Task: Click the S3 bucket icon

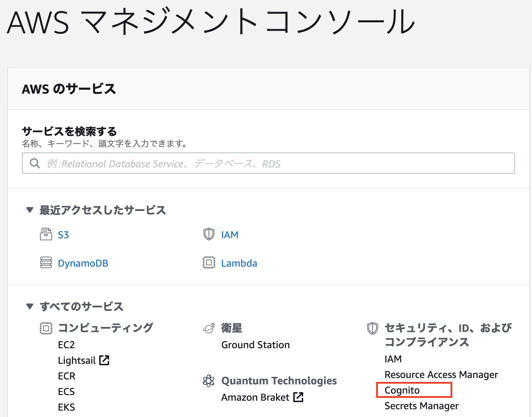Action: [46, 234]
